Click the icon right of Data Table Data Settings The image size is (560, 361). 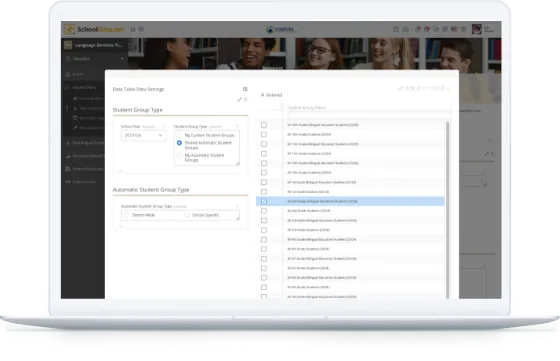(245, 89)
